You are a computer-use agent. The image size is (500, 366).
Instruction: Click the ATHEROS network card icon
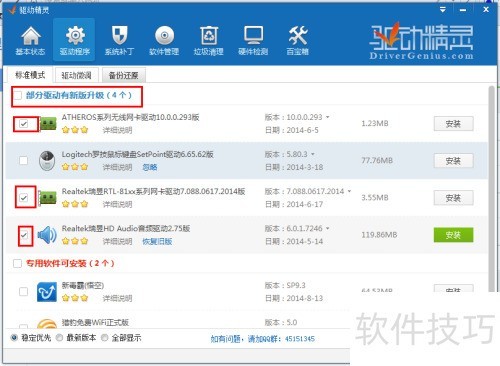48,124
